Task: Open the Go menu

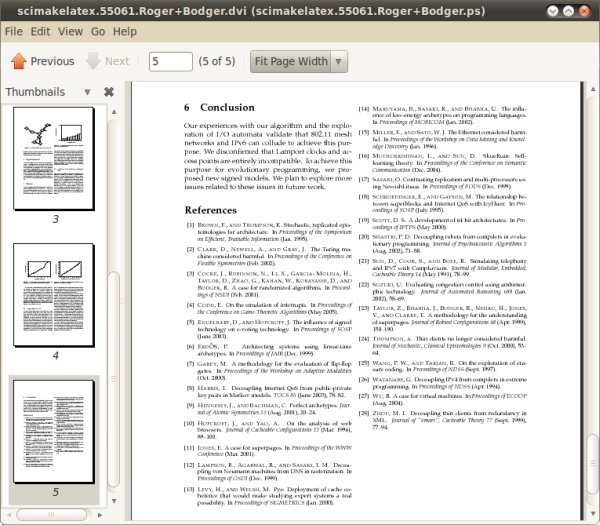Action: click(98, 31)
